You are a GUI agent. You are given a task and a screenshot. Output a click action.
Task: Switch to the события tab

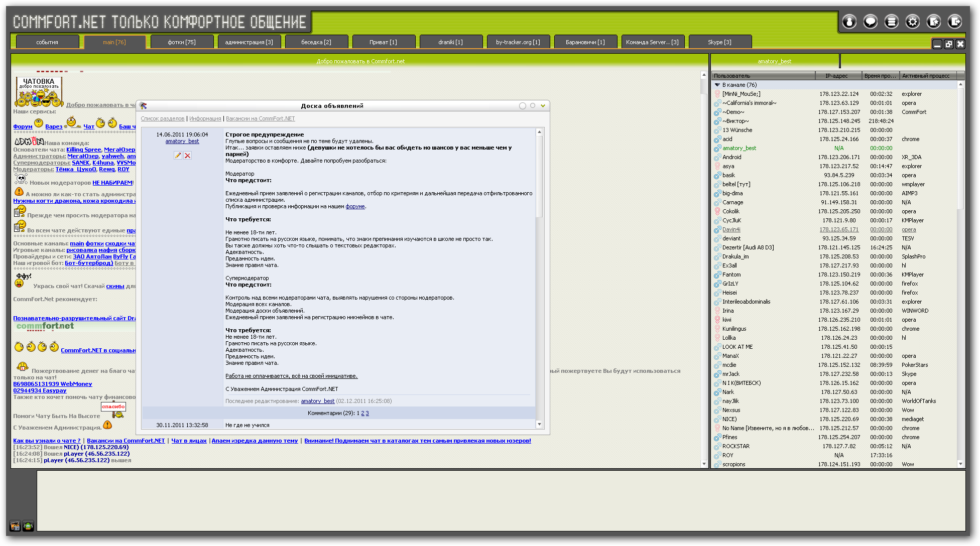[47, 42]
